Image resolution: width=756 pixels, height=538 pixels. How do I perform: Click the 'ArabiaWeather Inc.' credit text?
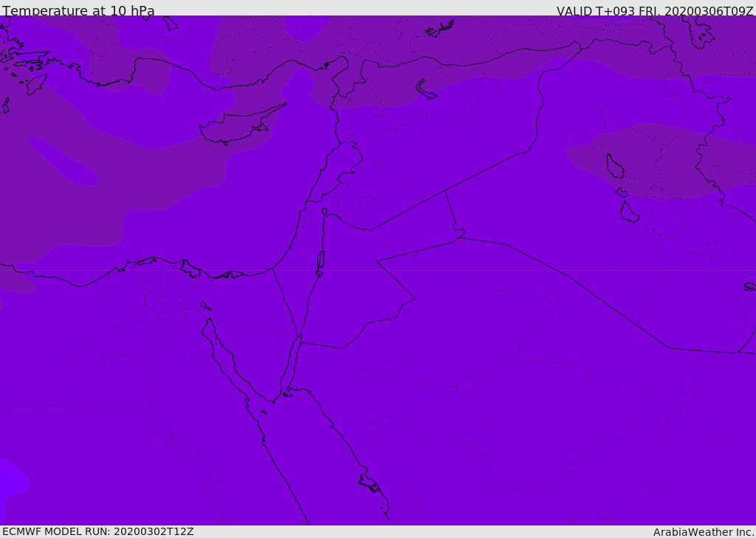[704, 532]
